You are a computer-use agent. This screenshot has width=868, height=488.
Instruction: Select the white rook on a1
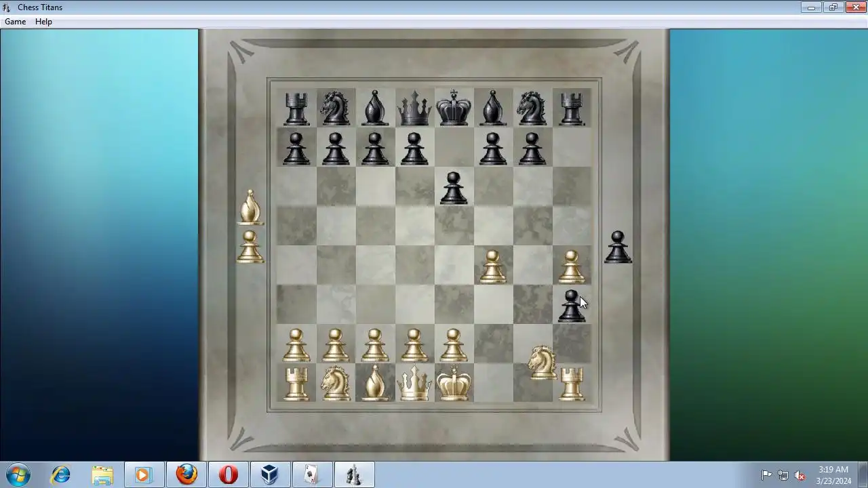pos(296,384)
